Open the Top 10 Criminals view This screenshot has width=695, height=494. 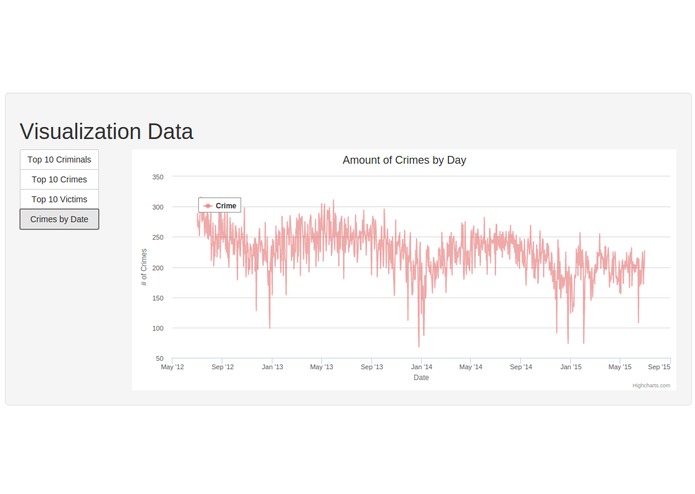59,159
